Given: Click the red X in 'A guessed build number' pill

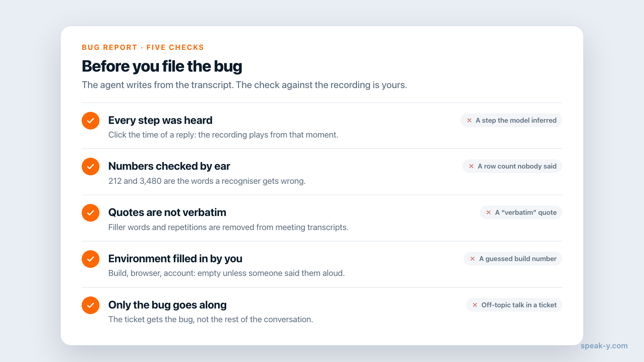Looking at the screenshot, I should click(x=473, y=259).
